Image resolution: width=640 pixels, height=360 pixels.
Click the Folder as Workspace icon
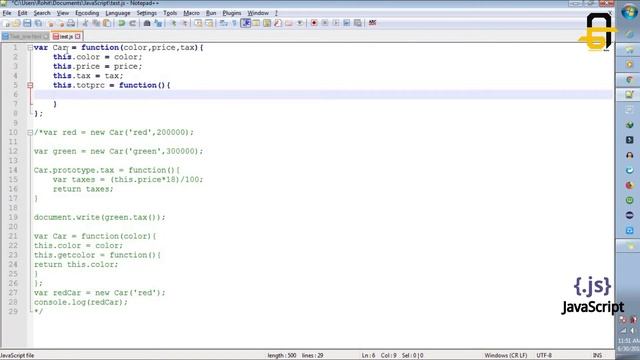(289, 23)
